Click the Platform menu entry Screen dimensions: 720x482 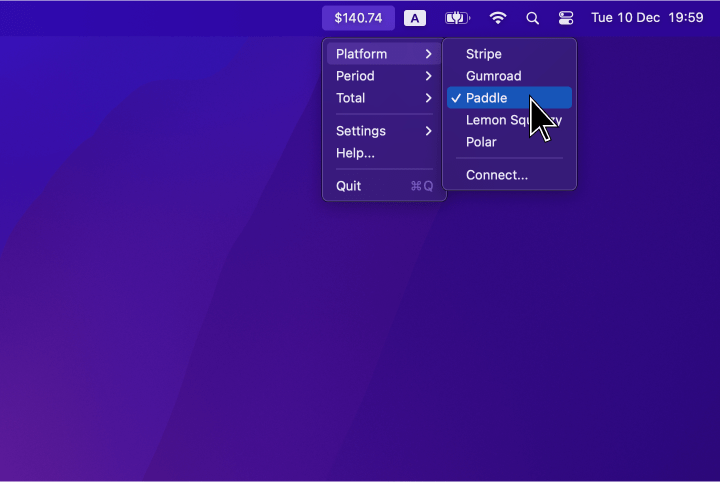coord(362,54)
